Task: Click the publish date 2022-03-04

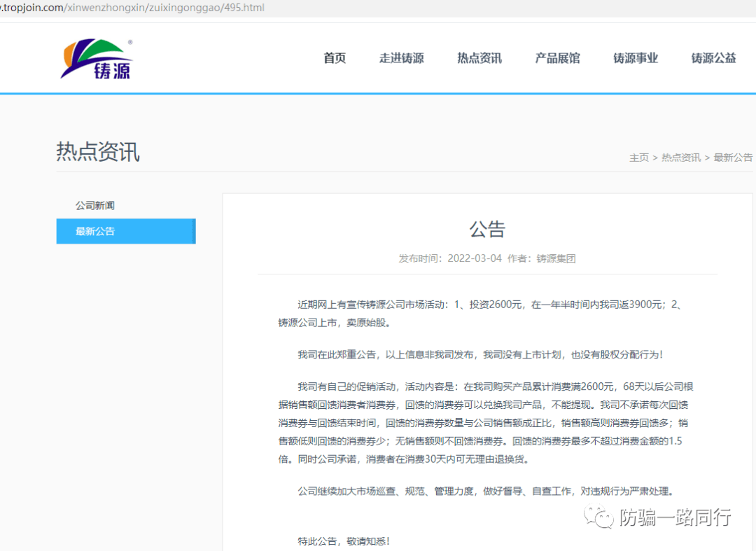Action: (475, 258)
